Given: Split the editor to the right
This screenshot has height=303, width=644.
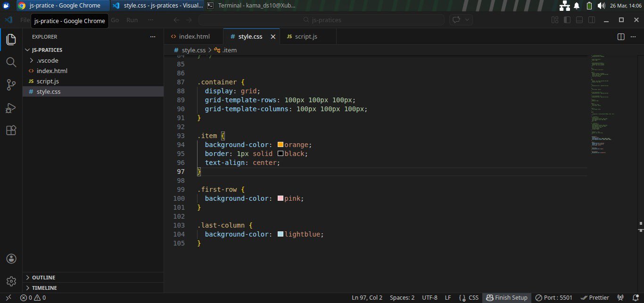Looking at the screenshot, I should pos(621,37).
